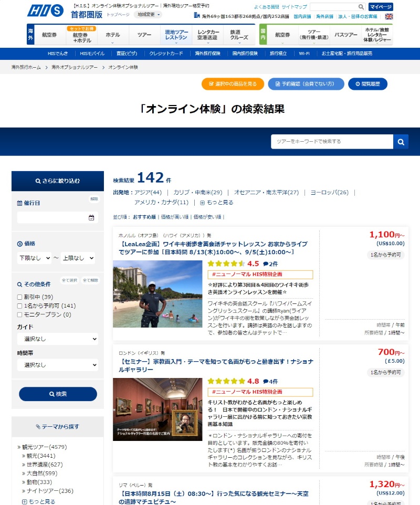This screenshot has width=420, height=505.
Task: Open the 現地ツアー・レストラン tab
Action: (x=176, y=34)
